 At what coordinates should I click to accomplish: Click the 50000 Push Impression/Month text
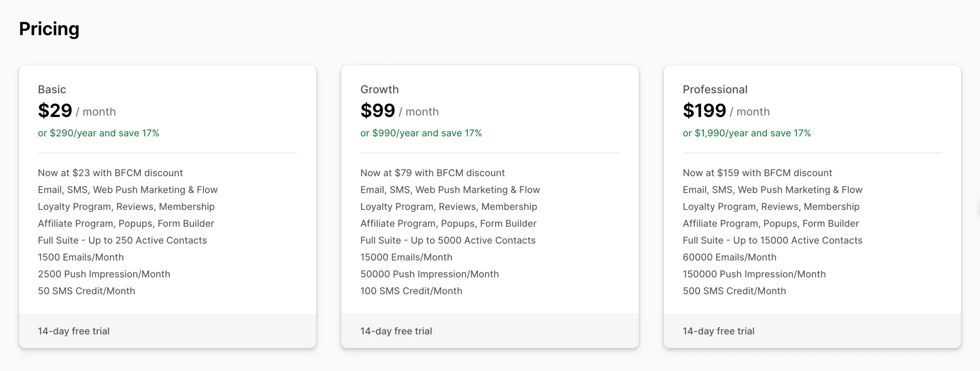(429, 274)
